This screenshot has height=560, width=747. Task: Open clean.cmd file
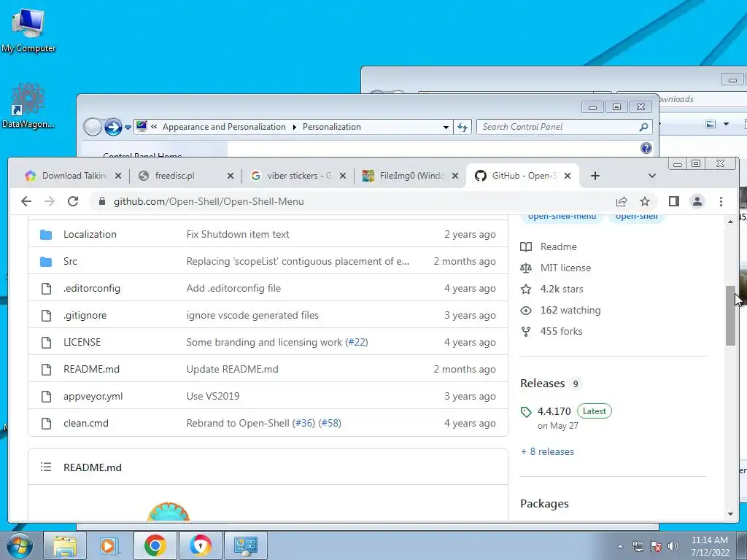(86, 423)
